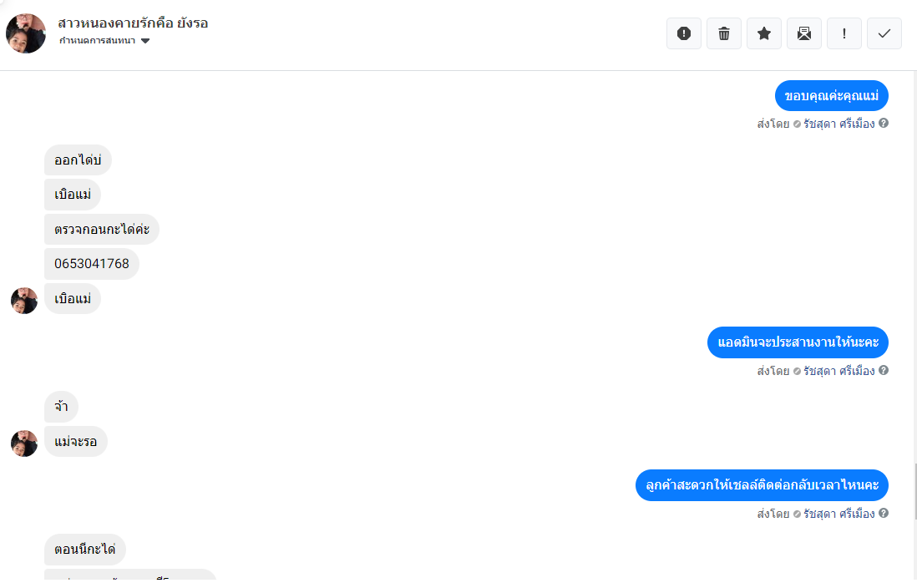Mark conversation done with checkmark button
The width and height of the screenshot is (917, 588).
click(x=884, y=33)
